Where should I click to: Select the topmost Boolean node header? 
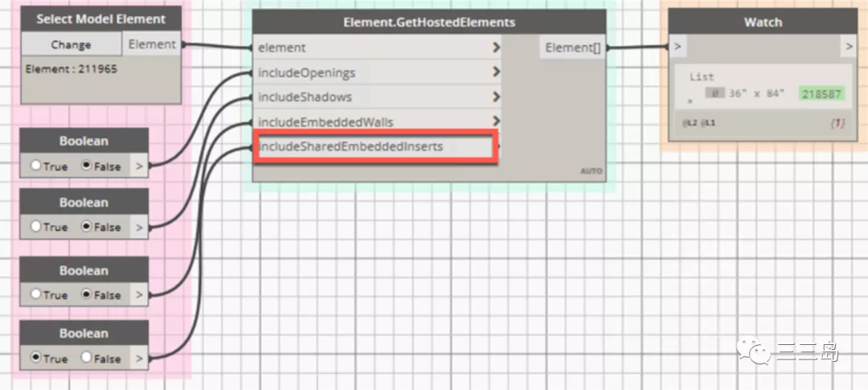[x=84, y=141]
